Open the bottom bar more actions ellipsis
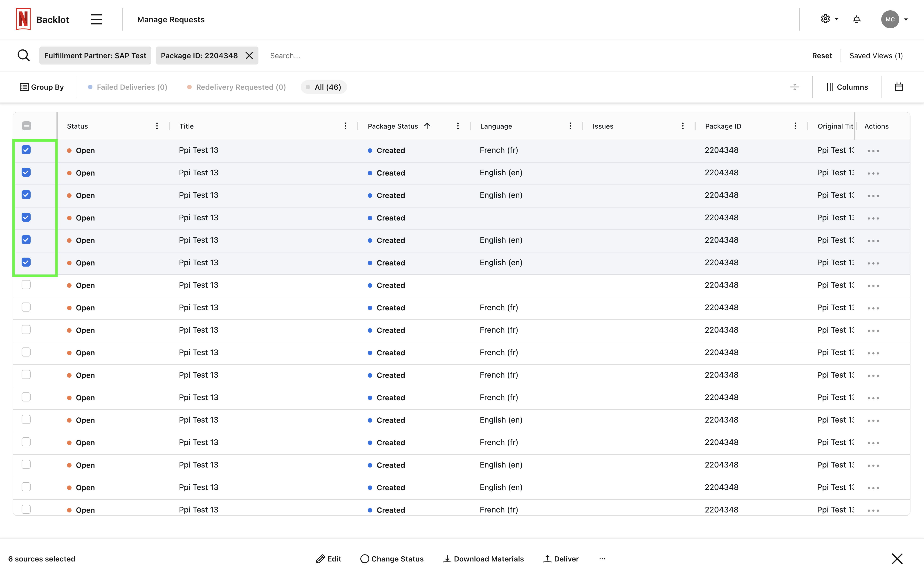Image resolution: width=924 pixels, height=579 pixels. pos(602,559)
